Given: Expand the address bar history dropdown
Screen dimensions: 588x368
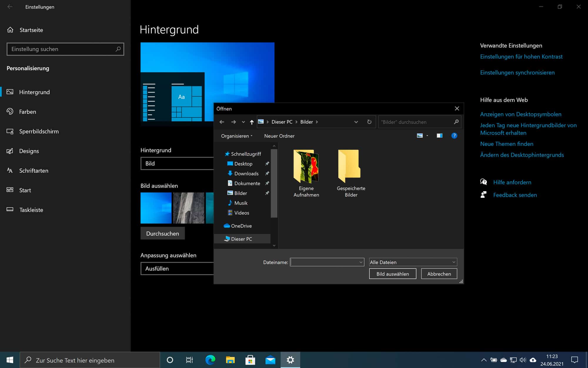Looking at the screenshot, I should pos(356,122).
